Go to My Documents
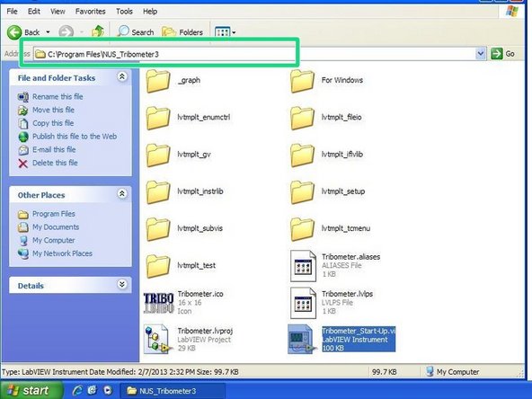The image size is (532, 399). pos(56,227)
